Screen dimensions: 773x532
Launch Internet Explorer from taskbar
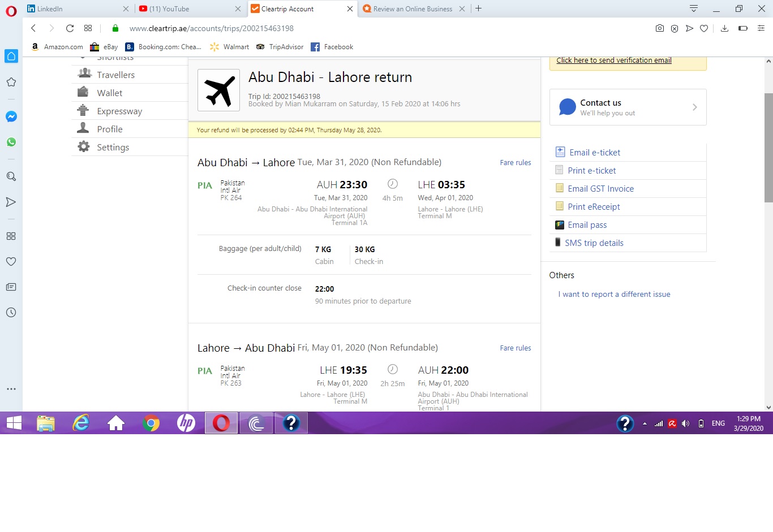coord(81,423)
